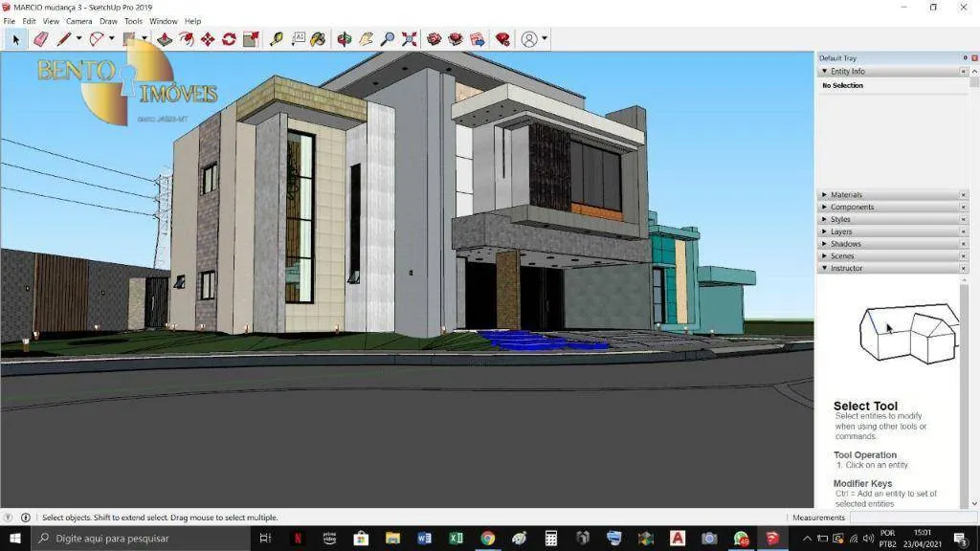Viewport: 980px width, 551px height.
Task: Click the status bar geo-location icon
Action: tap(8, 518)
